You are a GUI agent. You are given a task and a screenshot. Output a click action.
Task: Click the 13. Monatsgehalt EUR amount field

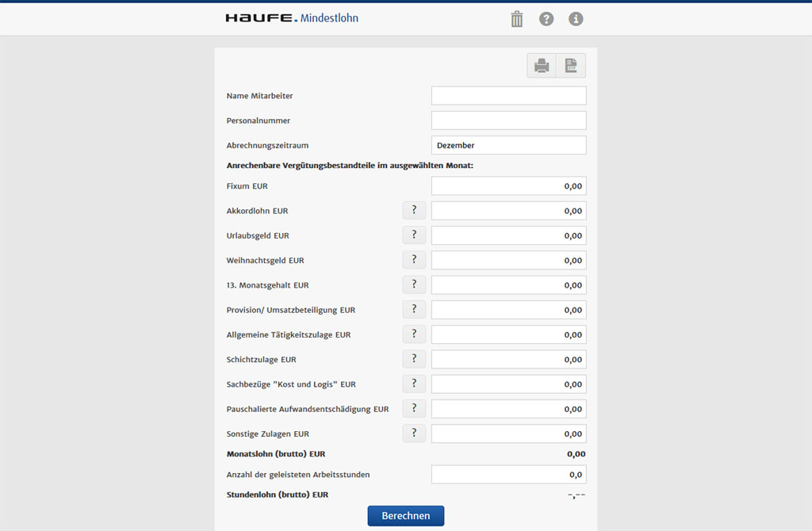click(508, 285)
